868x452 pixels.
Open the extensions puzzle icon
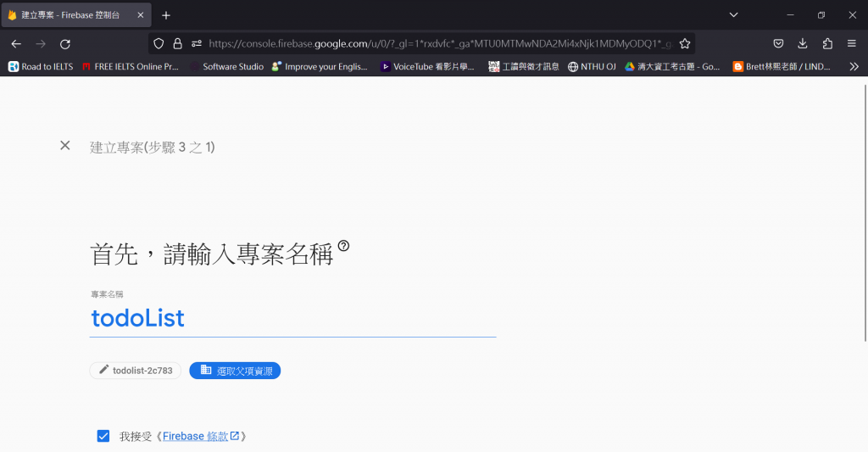coord(827,44)
